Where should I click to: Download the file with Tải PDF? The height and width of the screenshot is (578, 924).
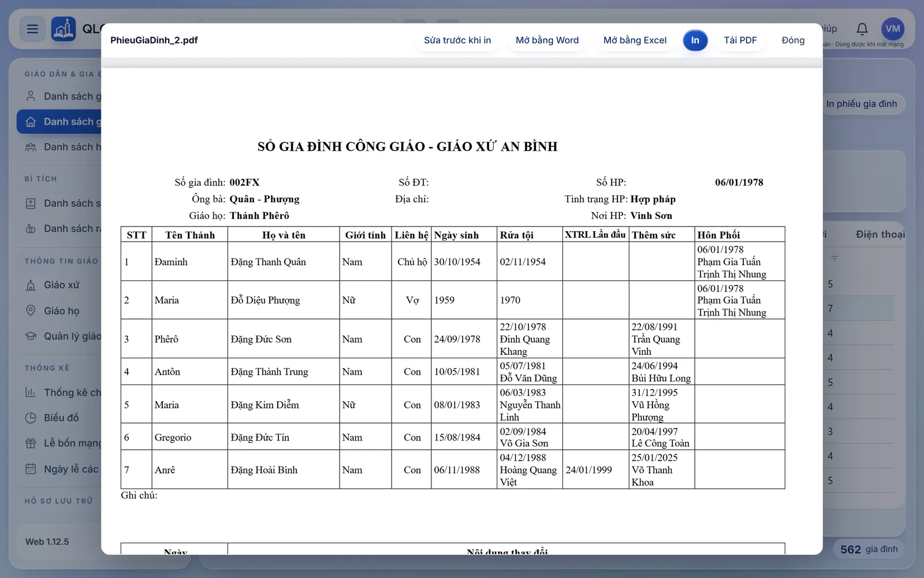[x=740, y=40]
